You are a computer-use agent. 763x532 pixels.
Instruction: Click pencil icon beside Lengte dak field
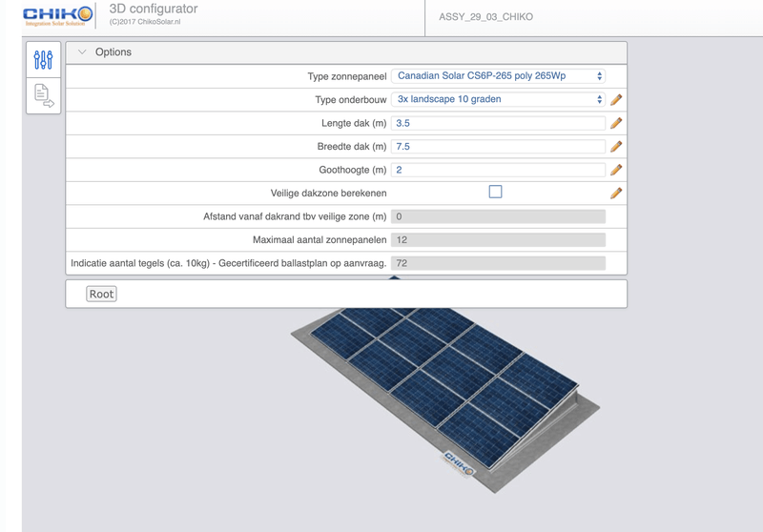tap(616, 123)
